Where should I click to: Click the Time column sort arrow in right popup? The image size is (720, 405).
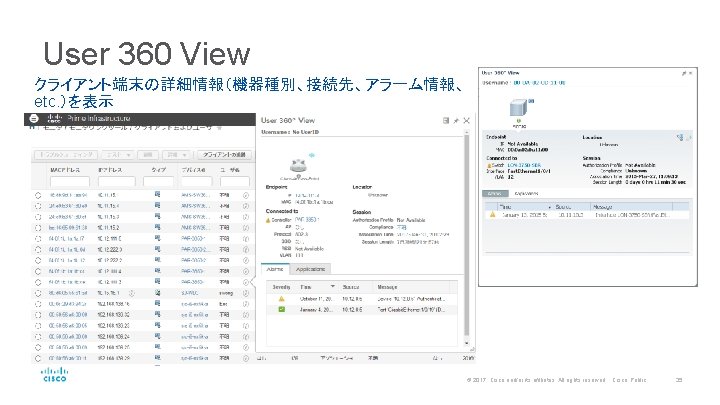tap(549, 207)
